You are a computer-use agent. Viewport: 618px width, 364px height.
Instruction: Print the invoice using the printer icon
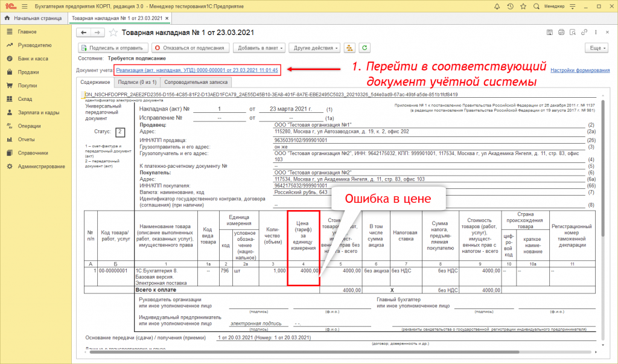point(561,32)
